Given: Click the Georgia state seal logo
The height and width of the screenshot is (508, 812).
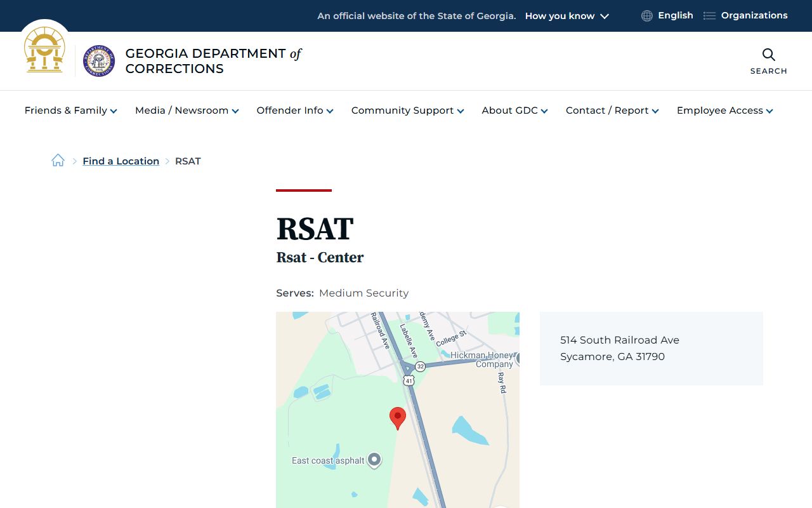Looking at the screenshot, I should coord(44,50).
